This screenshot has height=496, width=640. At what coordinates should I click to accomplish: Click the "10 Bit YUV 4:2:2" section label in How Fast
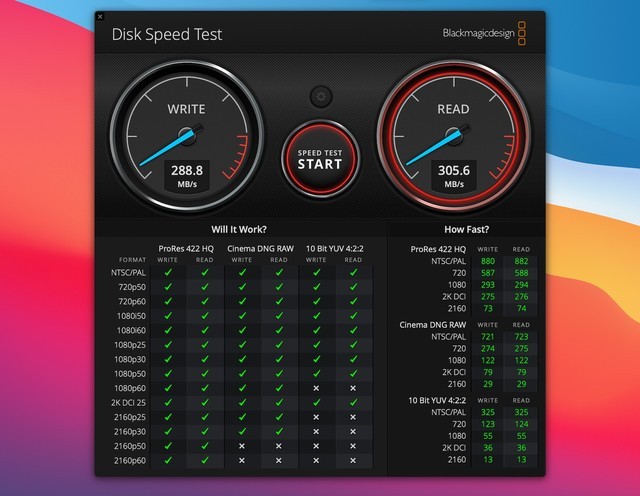tap(437, 400)
